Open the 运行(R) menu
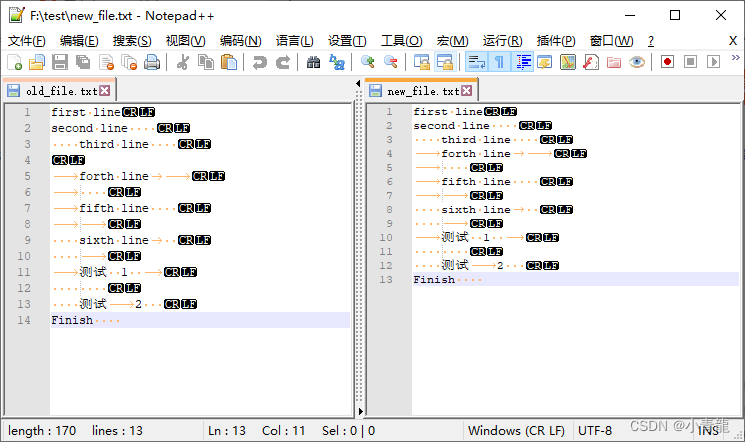745x442 pixels. pyautogui.click(x=503, y=41)
